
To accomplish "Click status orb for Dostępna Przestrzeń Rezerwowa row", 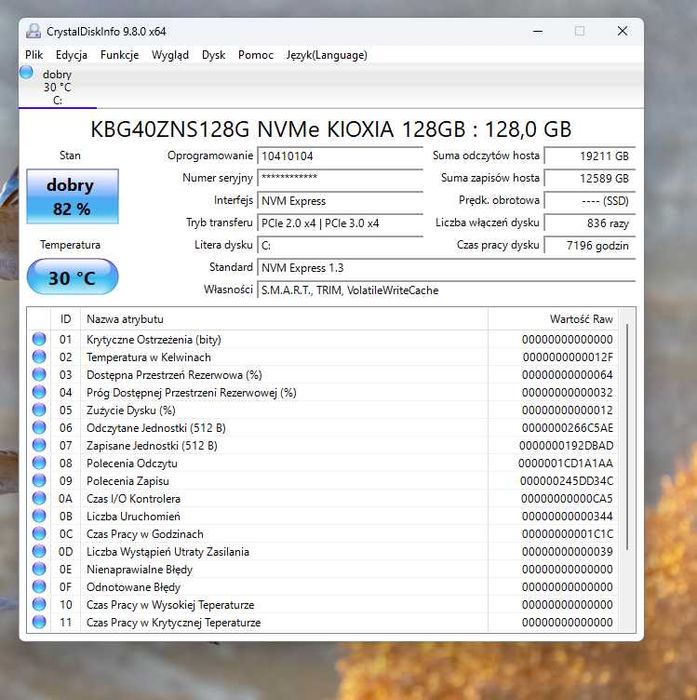I will pyautogui.click(x=39, y=375).
